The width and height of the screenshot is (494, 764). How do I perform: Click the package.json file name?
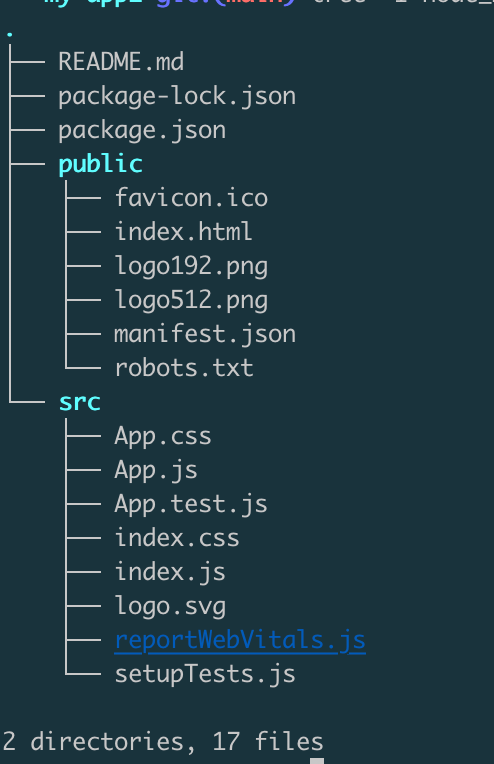[142, 131]
